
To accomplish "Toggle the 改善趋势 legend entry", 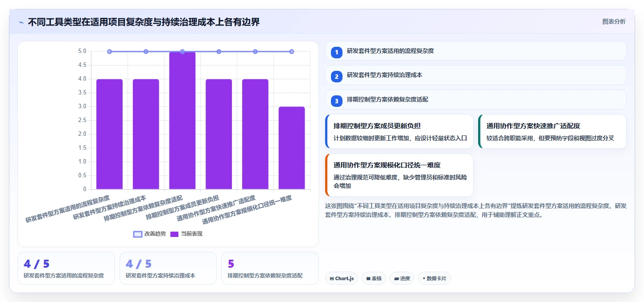I will [150, 234].
